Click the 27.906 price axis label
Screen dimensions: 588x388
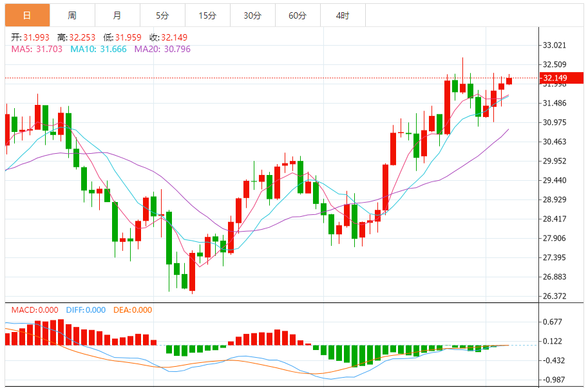(555, 238)
